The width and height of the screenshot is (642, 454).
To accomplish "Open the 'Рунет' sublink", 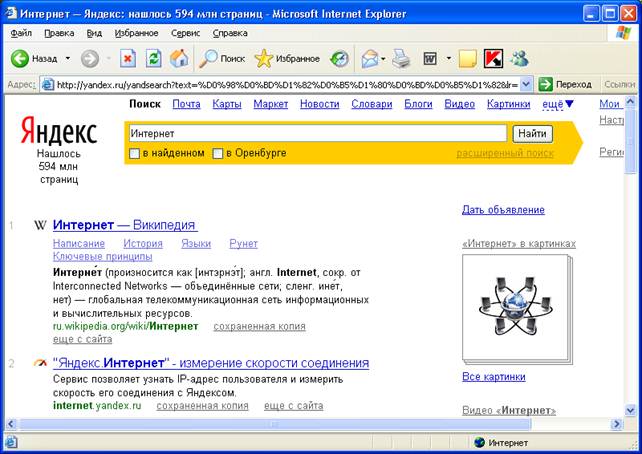I will coord(244,244).
